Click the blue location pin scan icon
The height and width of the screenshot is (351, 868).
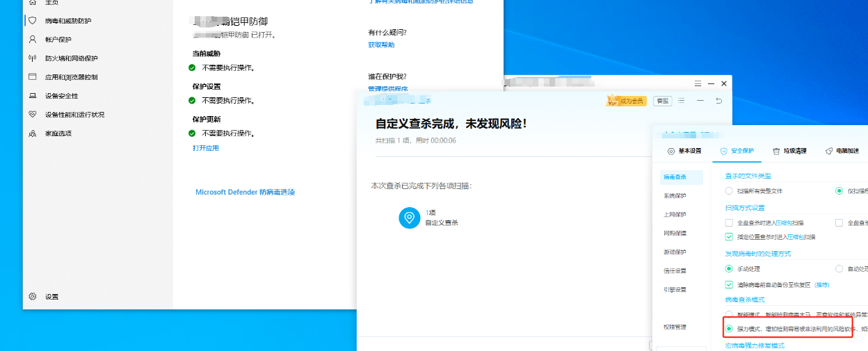[x=410, y=218]
